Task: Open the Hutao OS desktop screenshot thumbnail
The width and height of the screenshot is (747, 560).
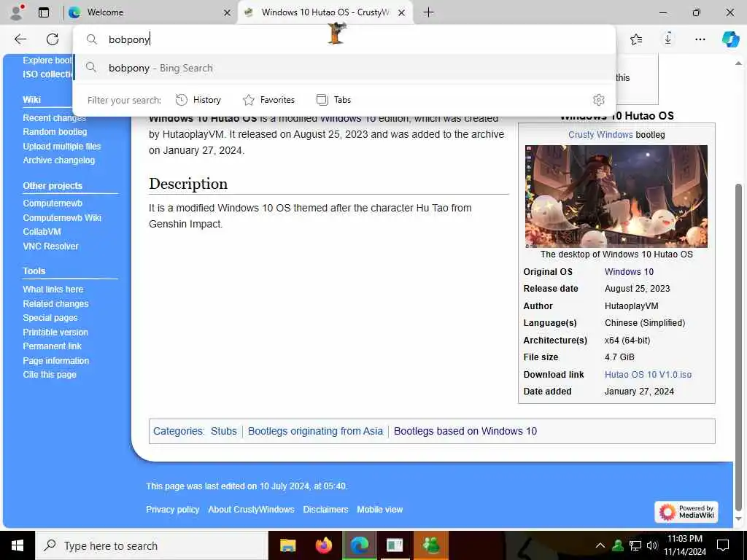Action: coord(616,197)
